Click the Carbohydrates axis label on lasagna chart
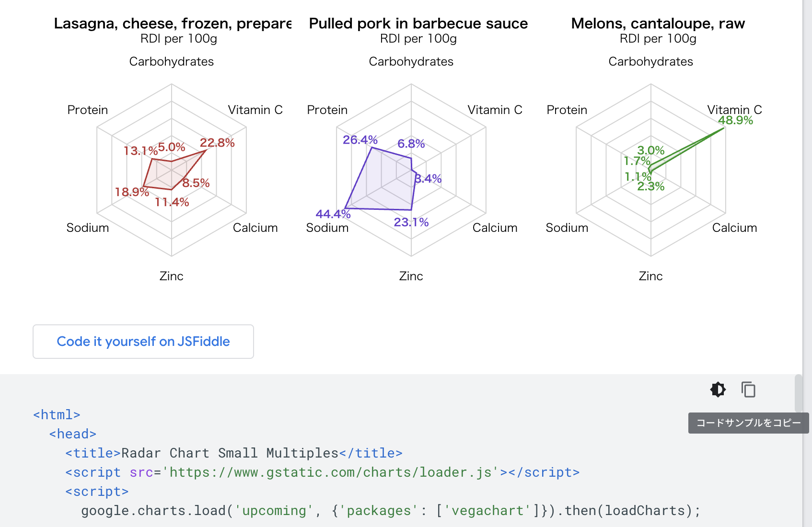 point(171,61)
